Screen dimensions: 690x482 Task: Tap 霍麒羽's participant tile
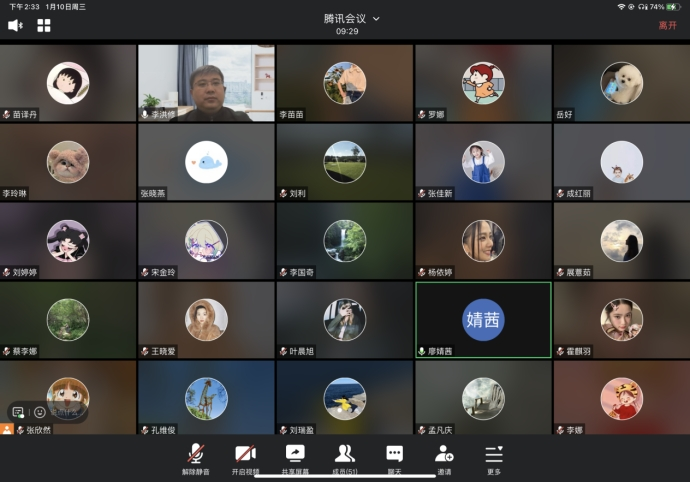tap(621, 319)
